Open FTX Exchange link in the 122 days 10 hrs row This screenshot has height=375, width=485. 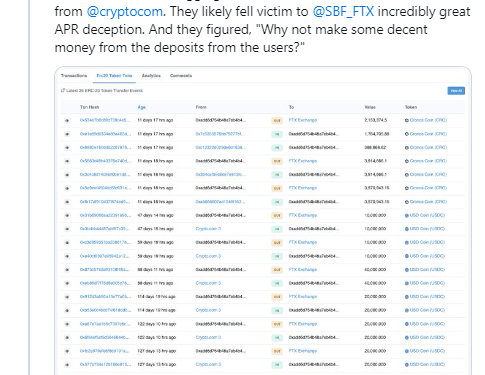coord(303,324)
